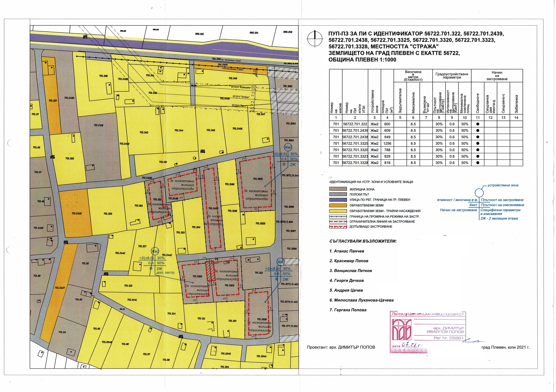Click the legend circle labeled устройствена зона
This screenshot has width=556, height=392.
[x=479, y=193]
